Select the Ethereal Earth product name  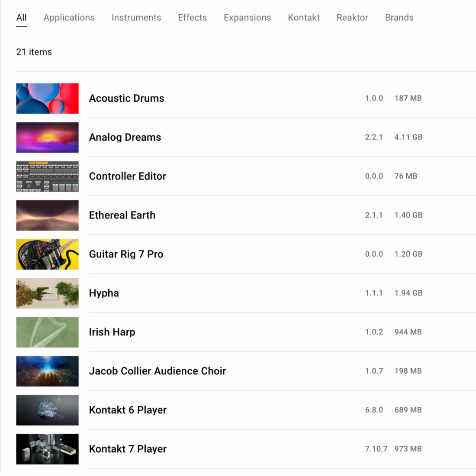[122, 215]
